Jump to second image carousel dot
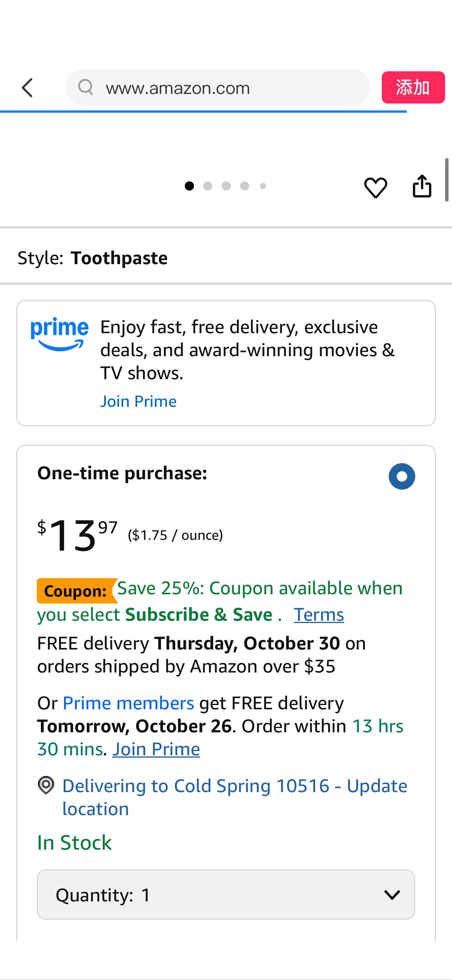 pyautogui.click(x=208, y=186)
